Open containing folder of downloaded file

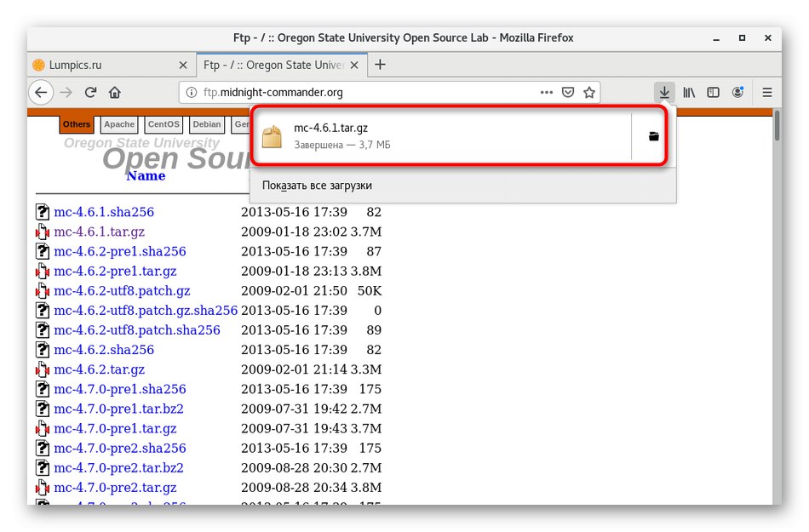654,136
